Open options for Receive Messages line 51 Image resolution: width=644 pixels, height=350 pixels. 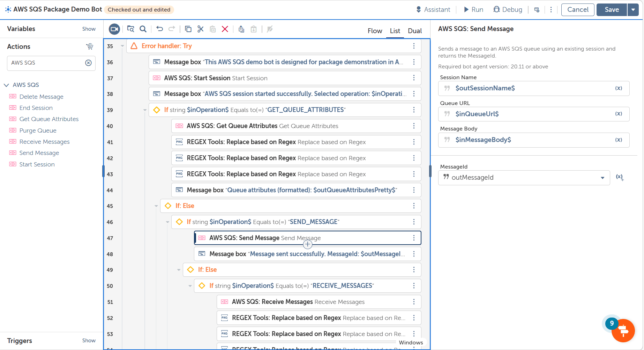point(414,302)
